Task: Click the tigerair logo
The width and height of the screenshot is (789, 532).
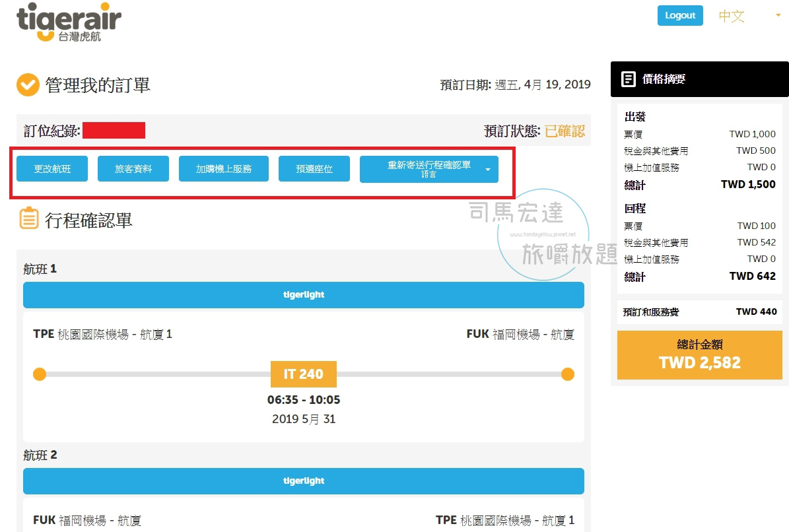Action: click(x=69, y=22)
